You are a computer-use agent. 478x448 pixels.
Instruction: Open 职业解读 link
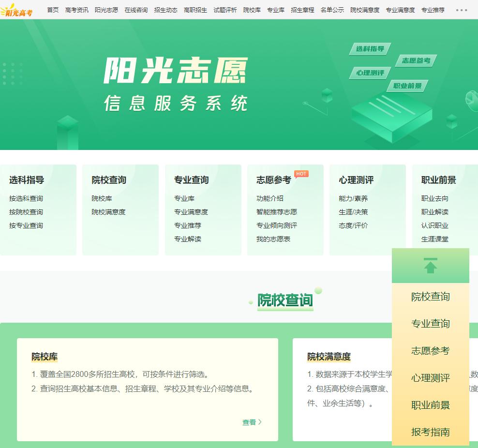click(x=435, y=212)
